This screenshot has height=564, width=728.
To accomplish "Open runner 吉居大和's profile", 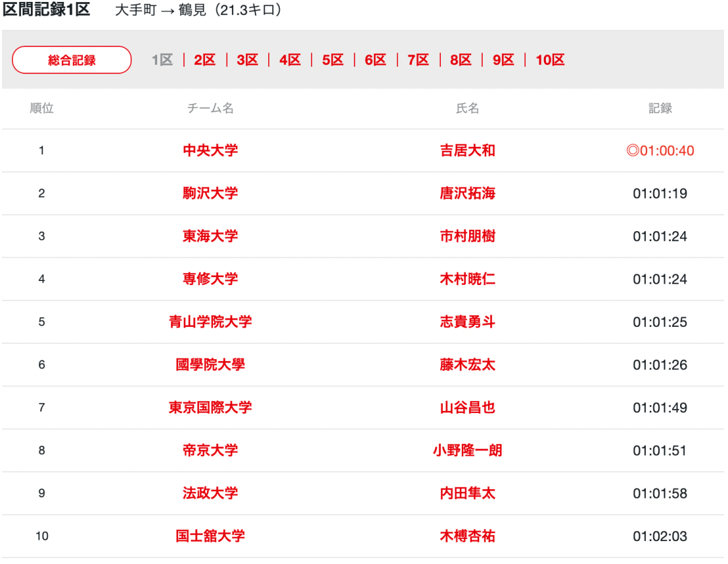I will point(467,150).
